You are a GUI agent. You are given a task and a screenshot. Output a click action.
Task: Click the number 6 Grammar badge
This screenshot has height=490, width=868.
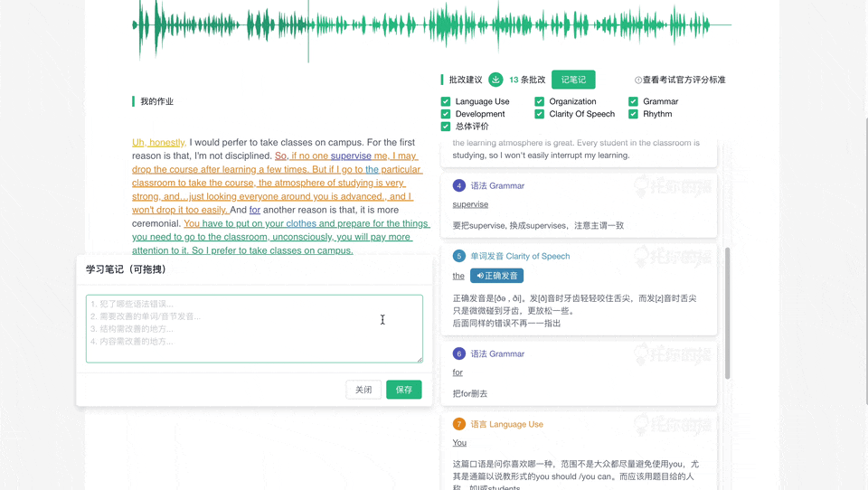[x=458, y=353]
